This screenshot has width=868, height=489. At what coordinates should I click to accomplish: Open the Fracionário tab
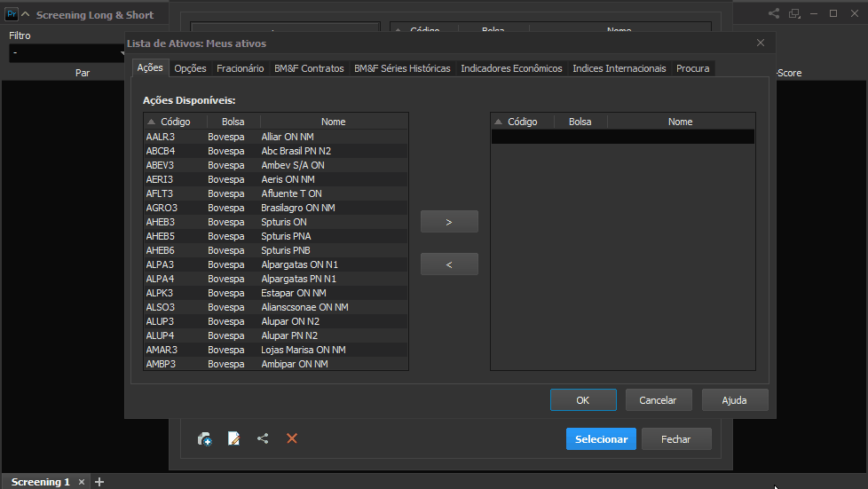click(x=241, y=68)
